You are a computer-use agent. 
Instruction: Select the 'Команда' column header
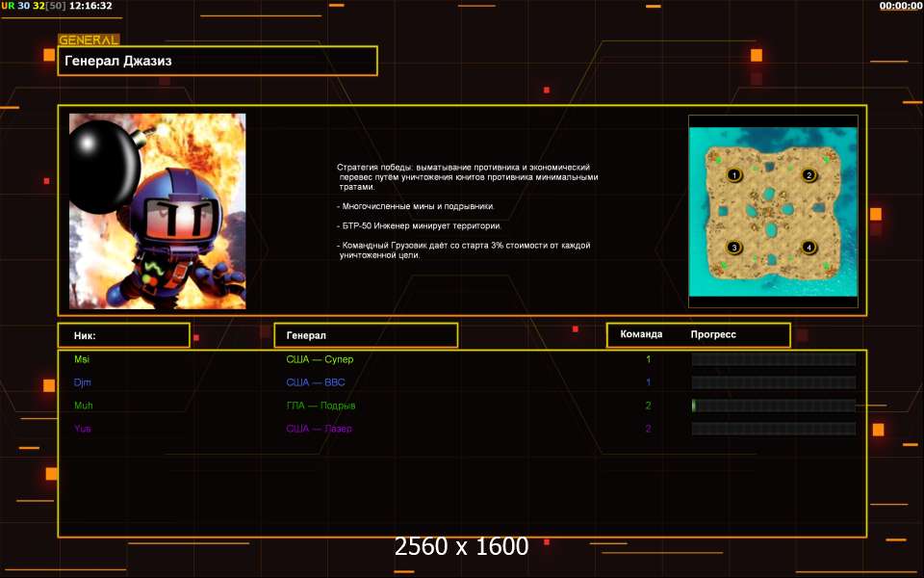pyautogui.click(x=641, y=334)
